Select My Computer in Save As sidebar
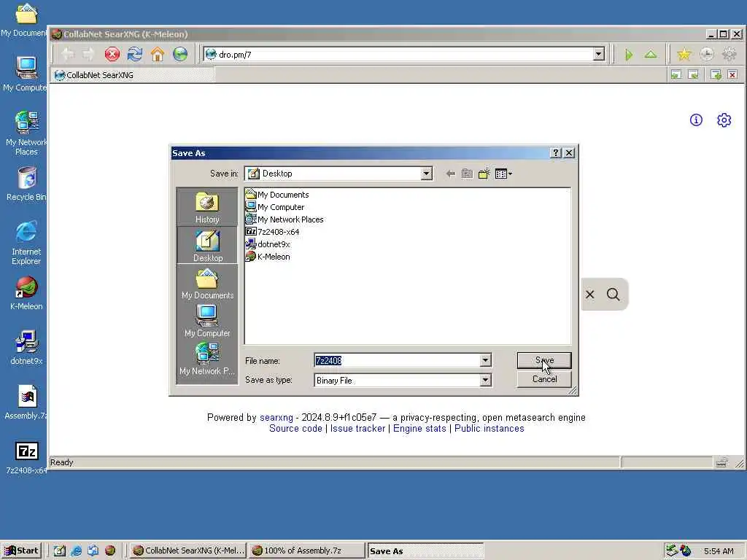 point(207,321)
